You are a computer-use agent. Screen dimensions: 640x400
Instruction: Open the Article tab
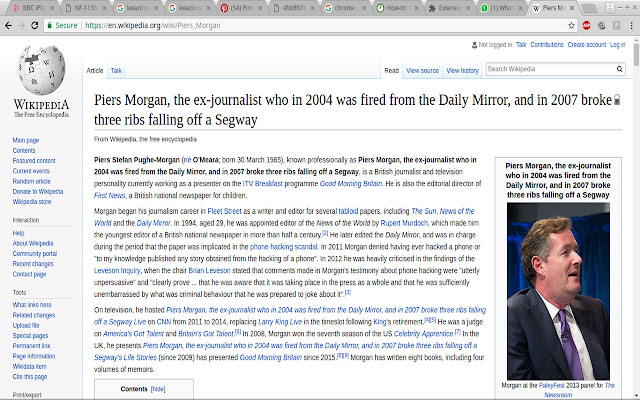click(x=95, y=70)
